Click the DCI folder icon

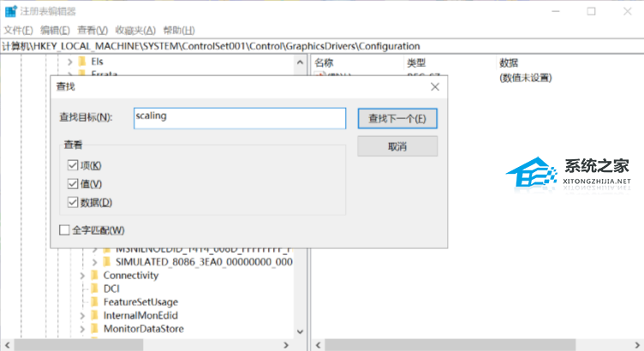pyautogui.click(x=94, y=289)
